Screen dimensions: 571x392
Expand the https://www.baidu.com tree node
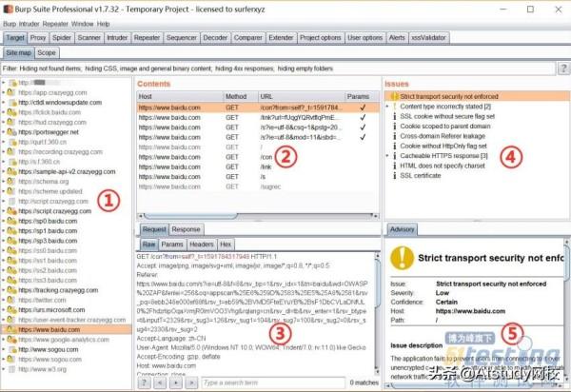[x=3, y=330]
